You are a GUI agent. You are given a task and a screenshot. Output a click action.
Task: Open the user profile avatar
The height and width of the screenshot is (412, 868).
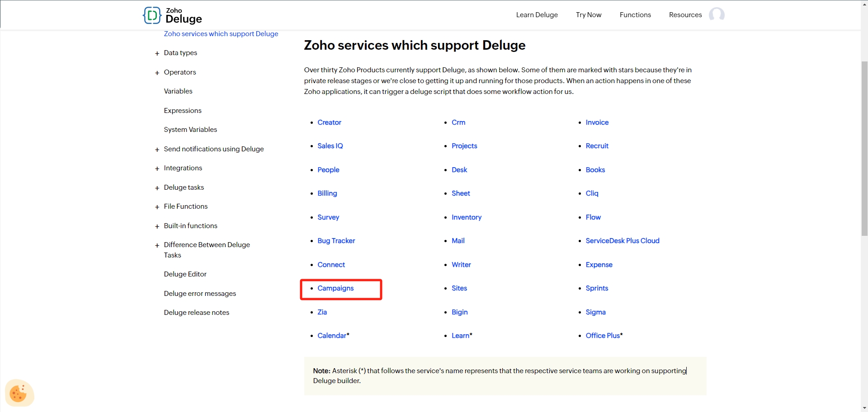pos(717,15)
